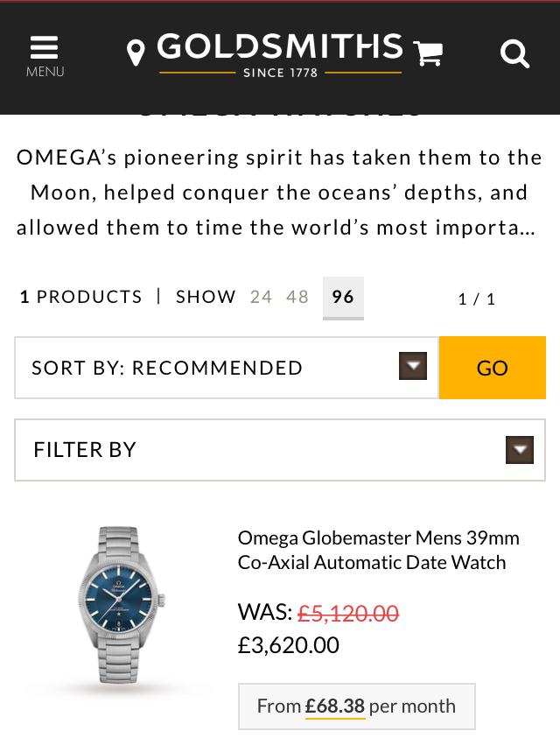Click the £3,620.00 sale price
This screenshot has height=752, width=560.
click(289, 646)
